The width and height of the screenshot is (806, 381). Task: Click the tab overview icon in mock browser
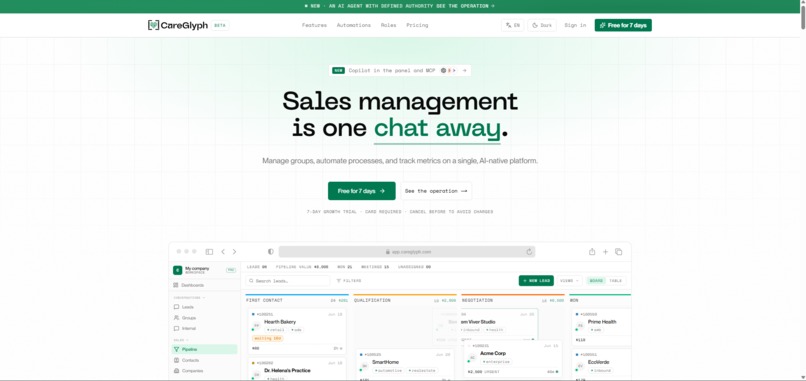point(619,252)
